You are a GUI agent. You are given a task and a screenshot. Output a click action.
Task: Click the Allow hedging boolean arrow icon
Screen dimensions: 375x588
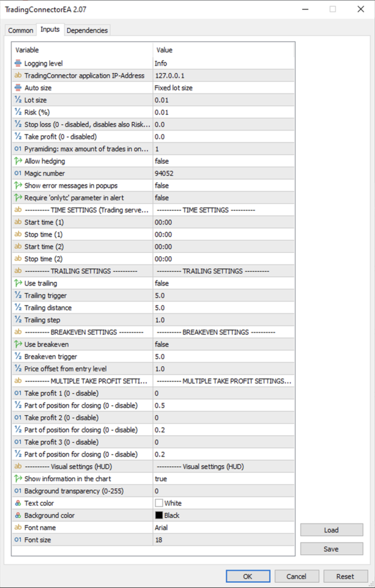pos(18,161)
